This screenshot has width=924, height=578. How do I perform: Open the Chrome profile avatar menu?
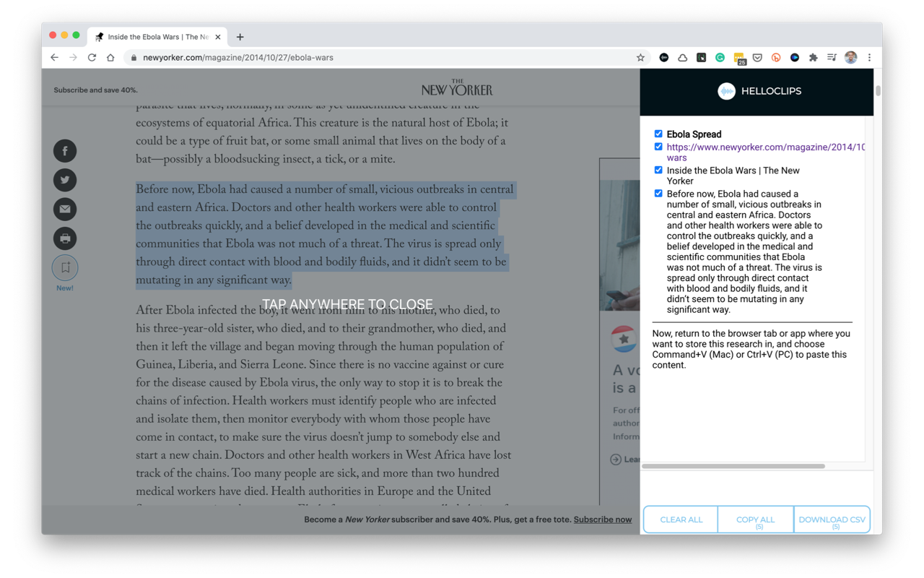point(850,58)
